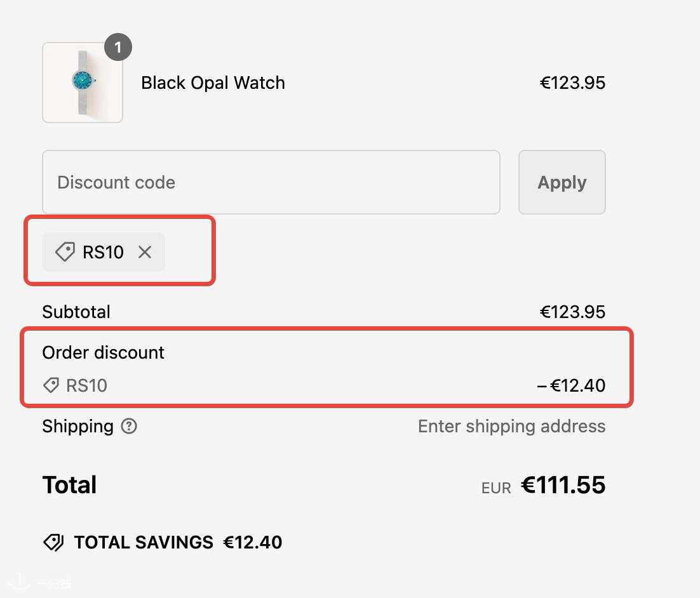Click the tag icon under Order discount
The image size is (700, 598).
[51, 385]
